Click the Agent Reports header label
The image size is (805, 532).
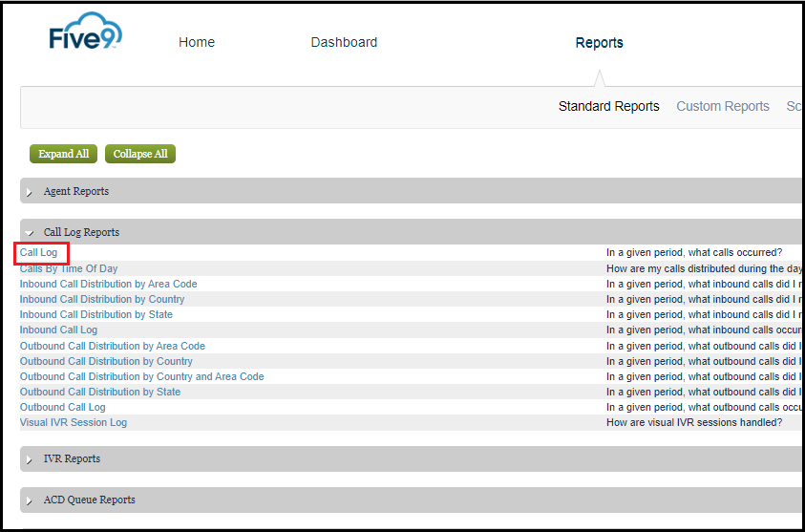click(x=76, y=191)
